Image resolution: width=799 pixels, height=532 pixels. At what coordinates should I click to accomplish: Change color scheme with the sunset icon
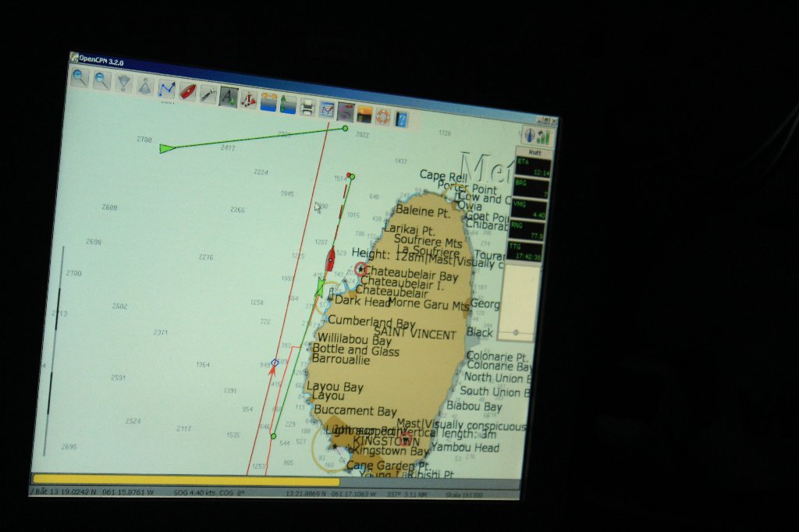click(364, 114)
